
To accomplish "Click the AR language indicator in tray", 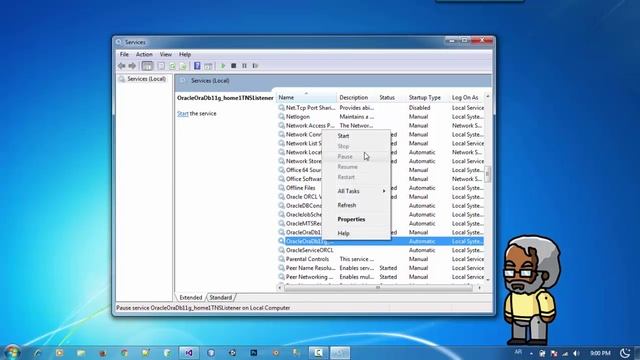I will [x=518, y=352].
